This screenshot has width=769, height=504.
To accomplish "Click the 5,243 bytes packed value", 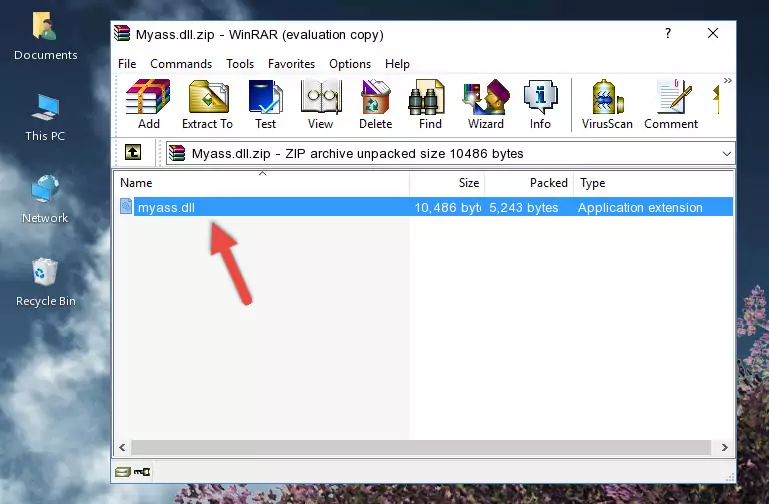I will [523, 207].
